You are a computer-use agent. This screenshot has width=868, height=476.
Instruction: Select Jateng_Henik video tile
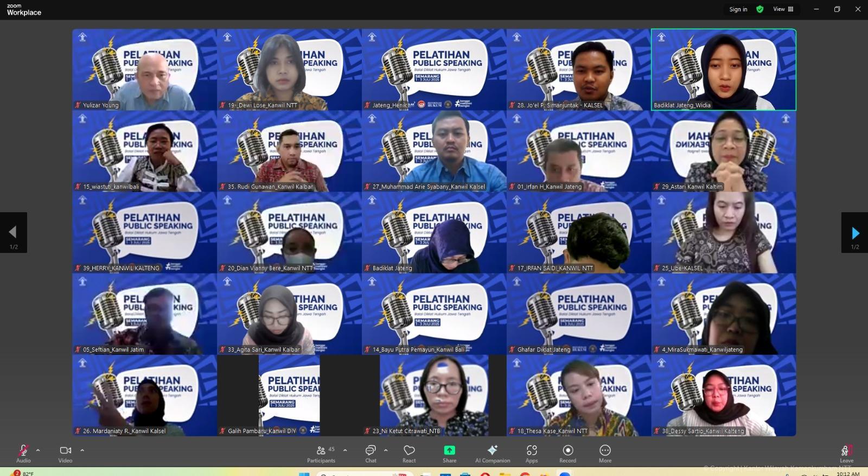pyautogui.click(x=434, y=69)
